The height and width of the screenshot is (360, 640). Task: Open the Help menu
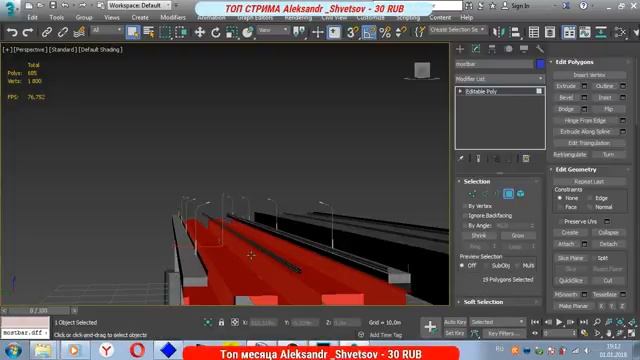click(x=467, y=18)
